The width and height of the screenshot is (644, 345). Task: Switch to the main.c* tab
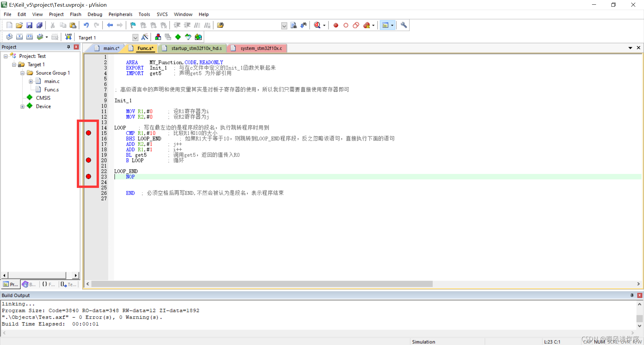pyautogui.click(x=107, y=48)
